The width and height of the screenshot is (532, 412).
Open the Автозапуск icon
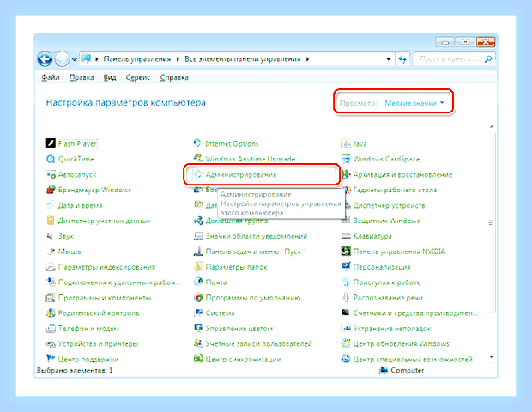pyautogui.click(x=51, y=174)
